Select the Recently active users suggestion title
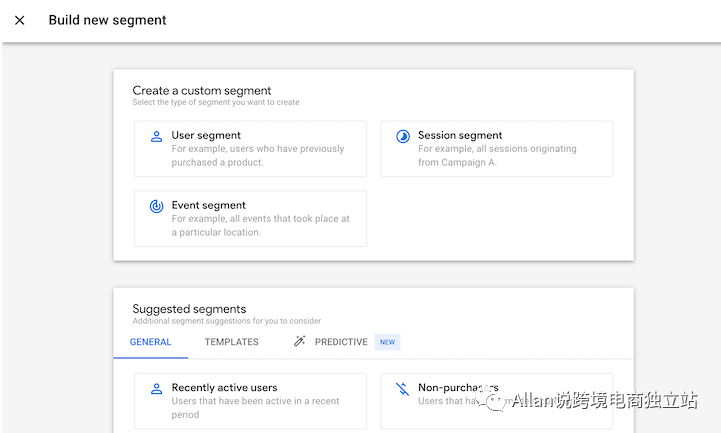Viewport: 721px width, 433px height. (x=224, y=387)
